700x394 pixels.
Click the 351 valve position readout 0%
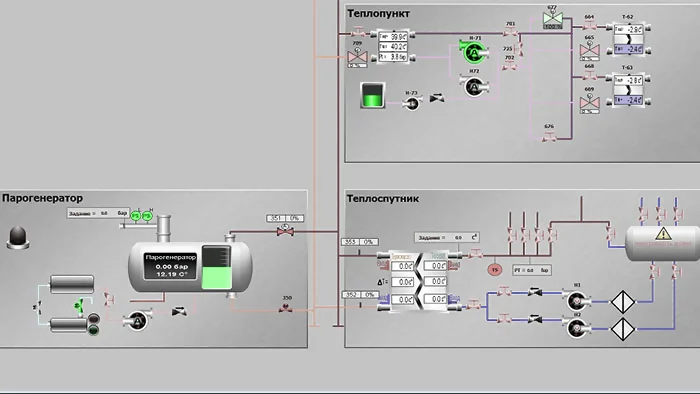(x=295, y=218)
